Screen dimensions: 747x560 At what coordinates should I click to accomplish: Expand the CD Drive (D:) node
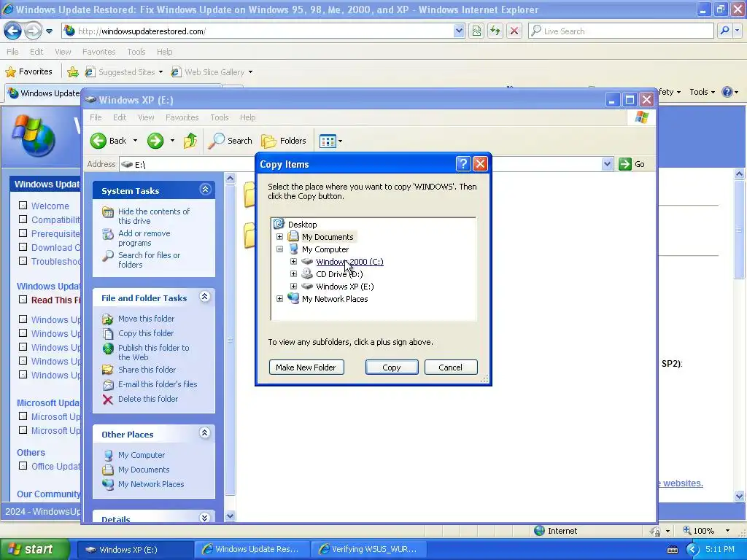(x=293, y=274)
